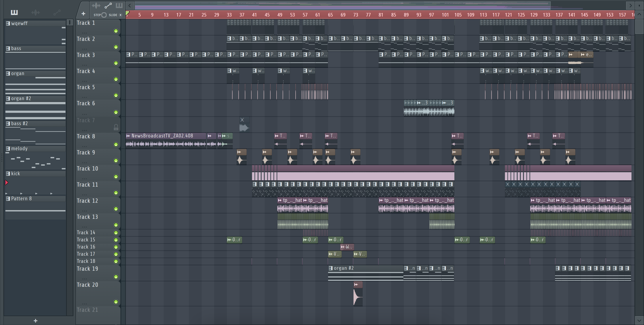This screenshot has height=325, width=644.
Task: Jump to bar 33 on the timeline
Action: click(x=229, y=15)
